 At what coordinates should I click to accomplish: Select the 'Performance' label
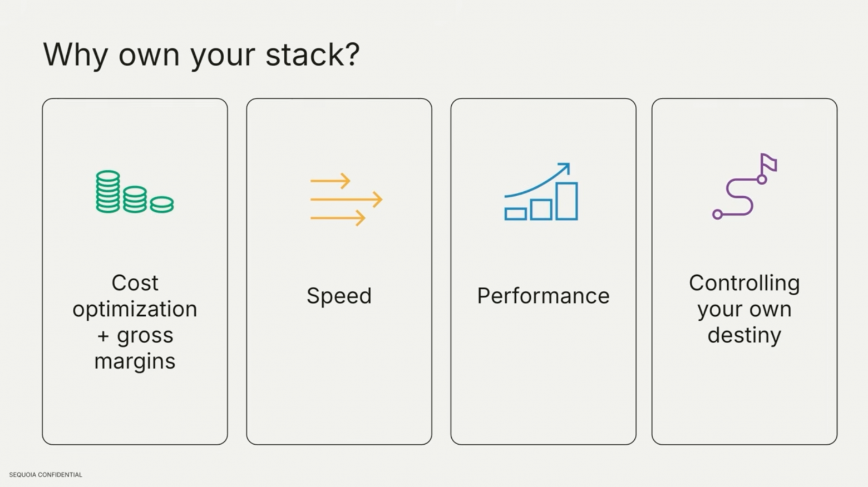[x=543, y=296]
